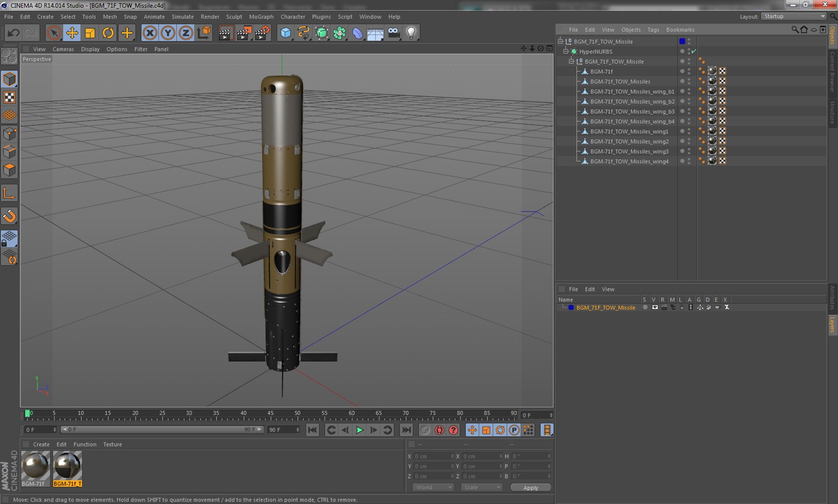Open the World coordinate dropdown
838x504 pixels.
(433, 487)
